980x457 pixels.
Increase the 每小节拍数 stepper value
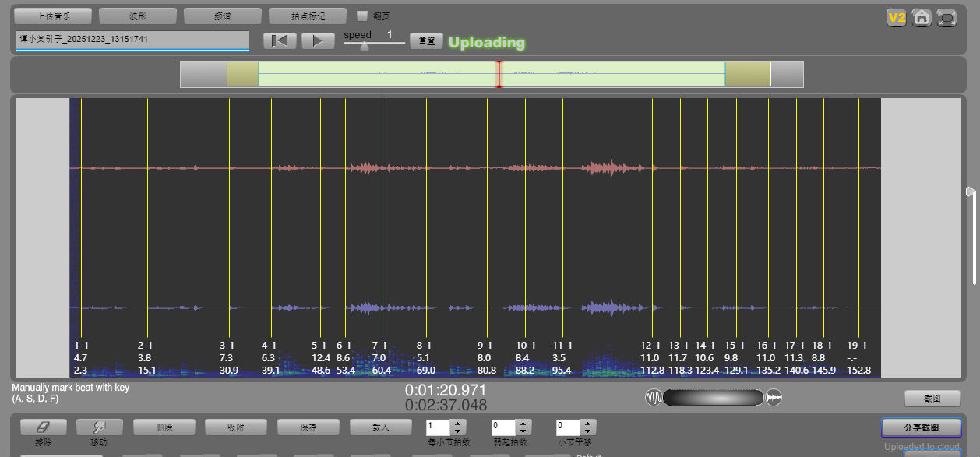point(458,424)
